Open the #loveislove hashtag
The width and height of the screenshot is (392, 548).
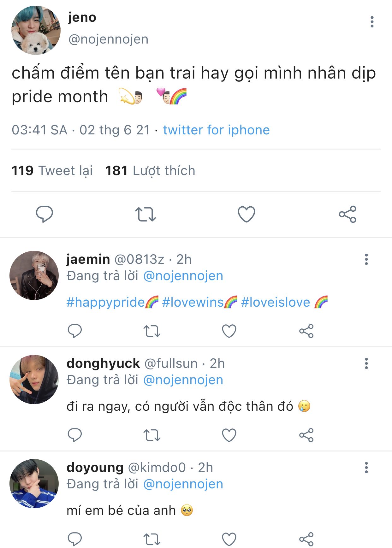point(276,302)
